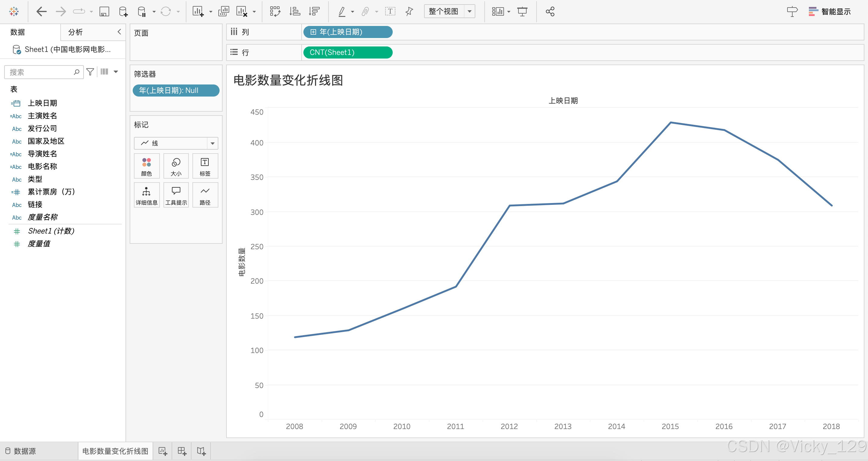Toggle the Show Me (智能显示) panel
The height and width of the screenshot is (461, 868).
830,12
